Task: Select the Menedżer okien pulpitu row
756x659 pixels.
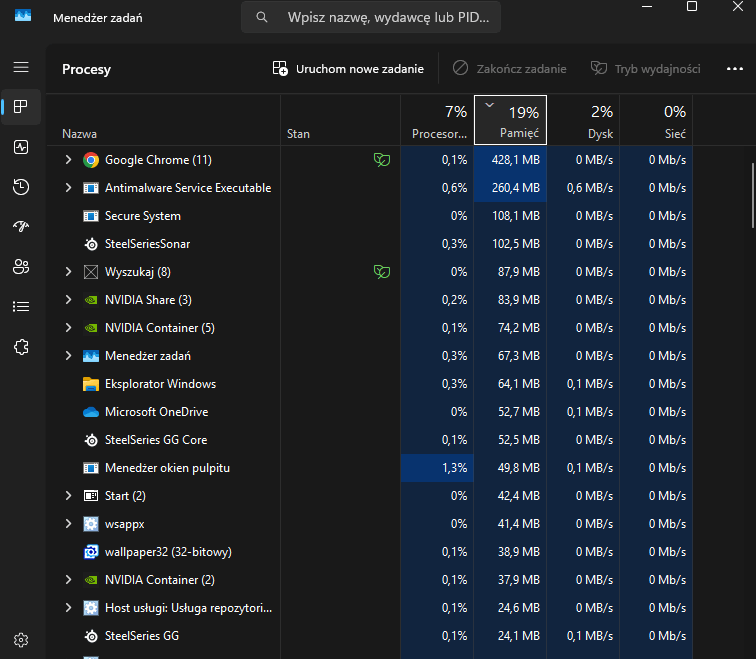Action: pos(370,468)
